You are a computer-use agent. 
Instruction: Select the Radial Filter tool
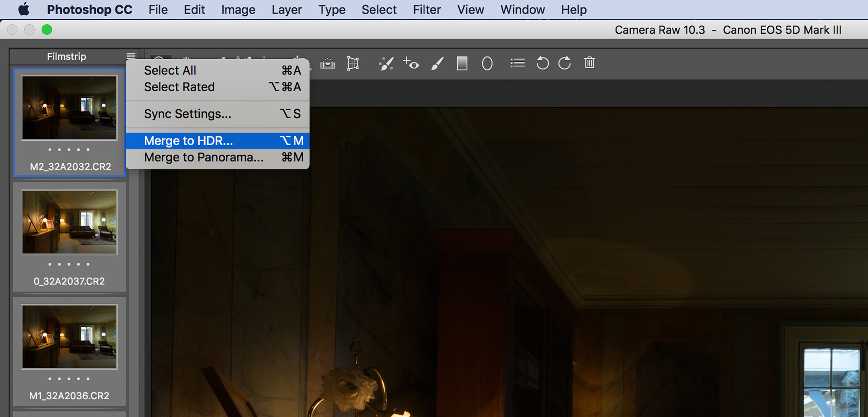[x=487, y=63]
